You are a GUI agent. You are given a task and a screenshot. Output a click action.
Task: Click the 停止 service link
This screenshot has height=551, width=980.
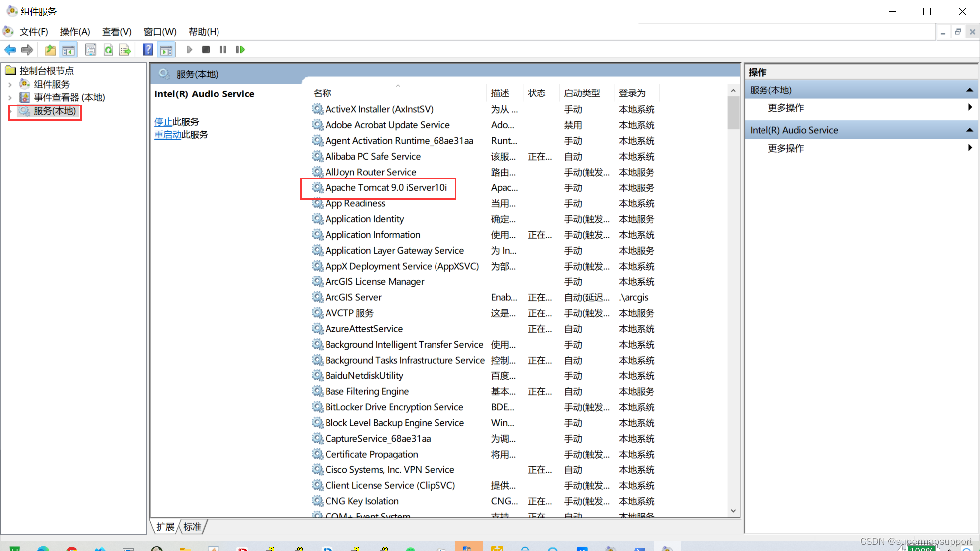[x=163, y=122]
